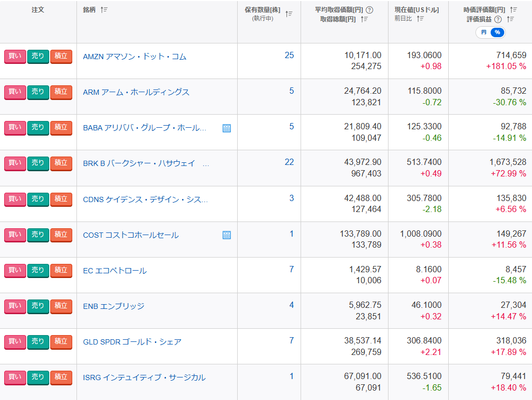Start 積立 for CDNS

tap(61, 199)
